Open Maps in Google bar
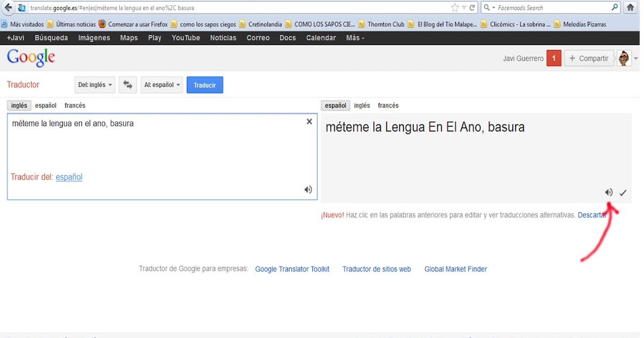The image size is (644, 338). point(129,38)
